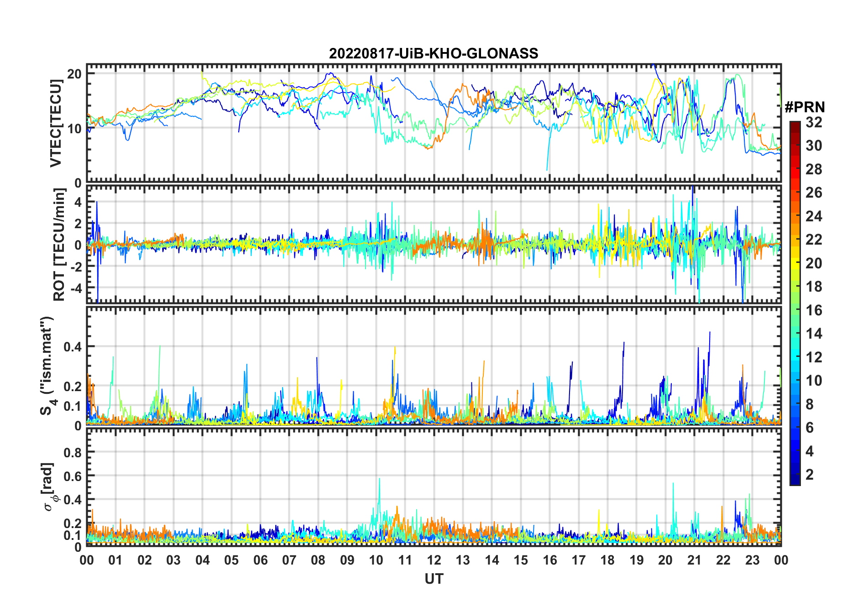Click colorbar tick label 8

point(810,404)
